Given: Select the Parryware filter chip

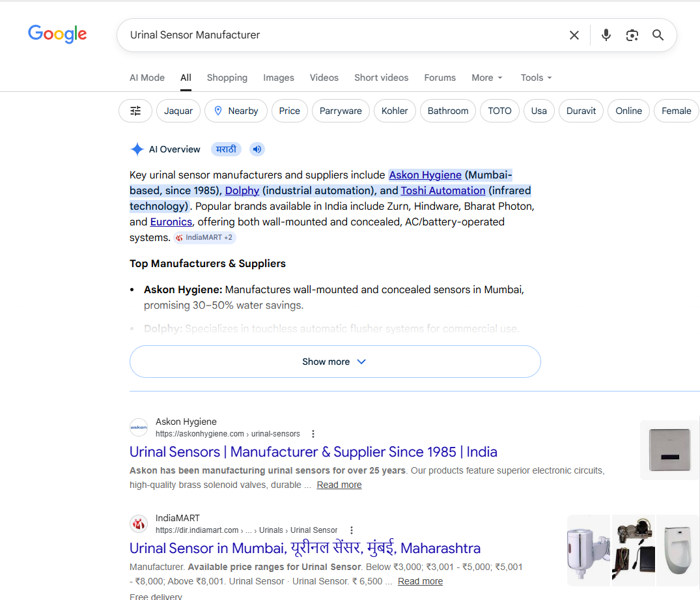Looking at the screenshot, I should click(341, 111).
